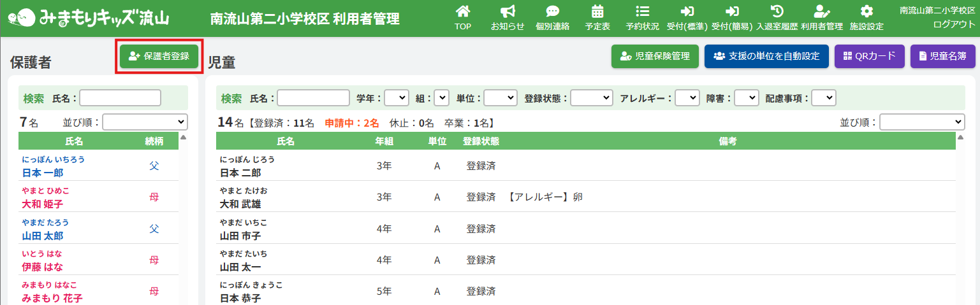Open 利用者管理 in the navigation bar

point(821,17)
